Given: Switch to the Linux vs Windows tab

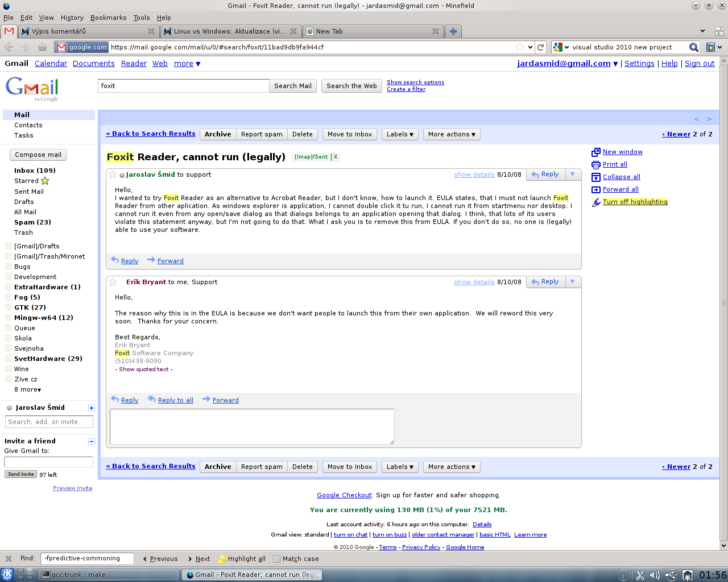Looking at the screenshot, I should coord(230,31).
